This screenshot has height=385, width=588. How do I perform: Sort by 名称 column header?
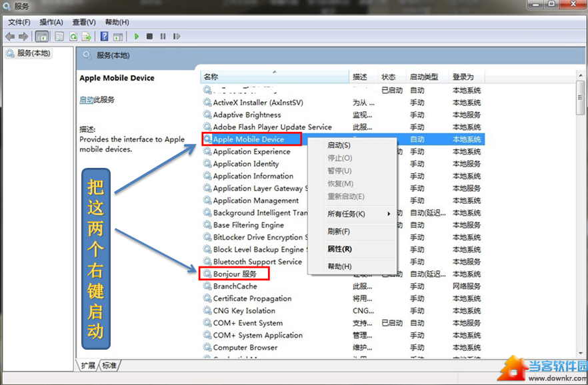[x=275, y=77]
